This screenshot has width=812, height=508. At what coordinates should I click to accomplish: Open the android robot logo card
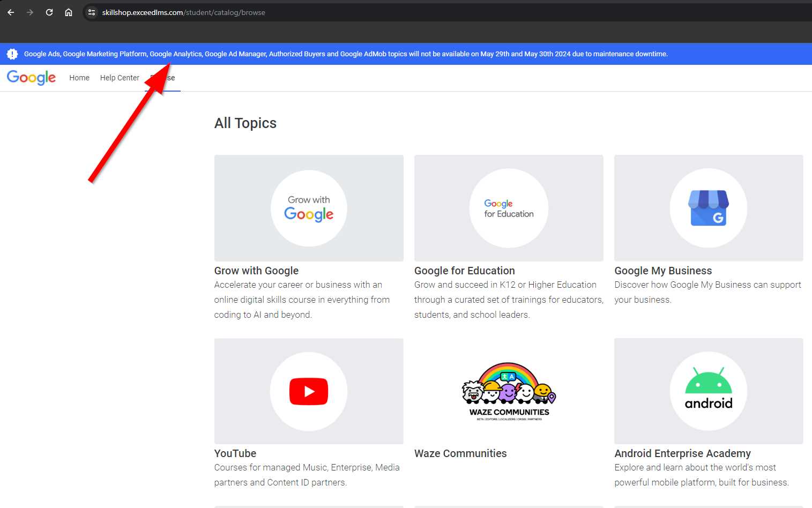coord(709,391)
